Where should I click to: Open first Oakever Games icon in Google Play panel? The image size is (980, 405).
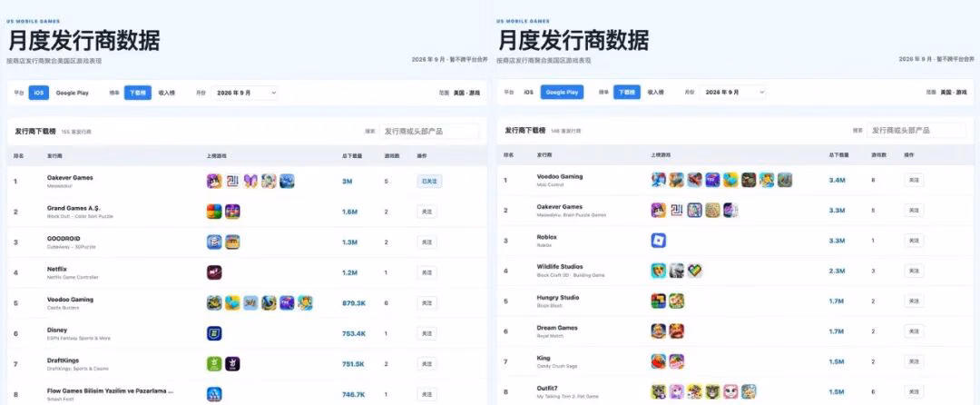(x=658, y=210)
